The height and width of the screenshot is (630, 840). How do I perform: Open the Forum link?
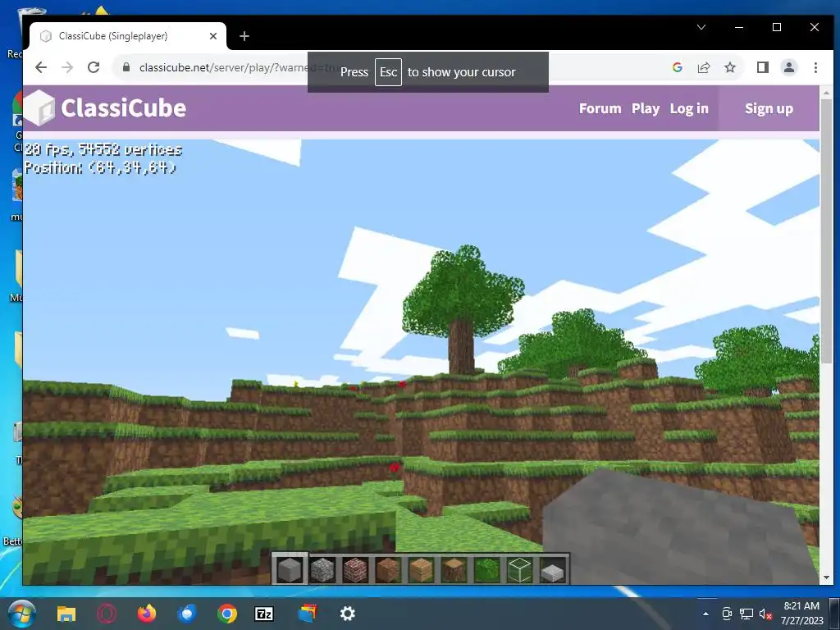(x=600, y=108)
